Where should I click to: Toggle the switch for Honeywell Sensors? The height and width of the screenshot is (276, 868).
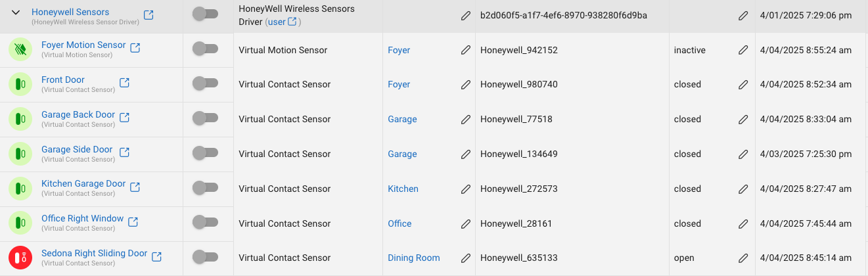click(205, 13)
